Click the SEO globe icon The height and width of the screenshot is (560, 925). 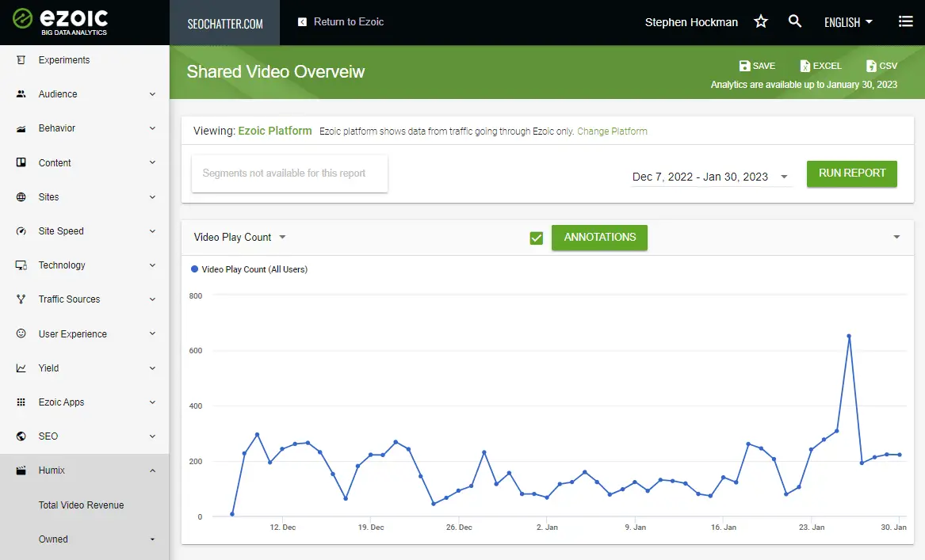click(x=21, y=436)
